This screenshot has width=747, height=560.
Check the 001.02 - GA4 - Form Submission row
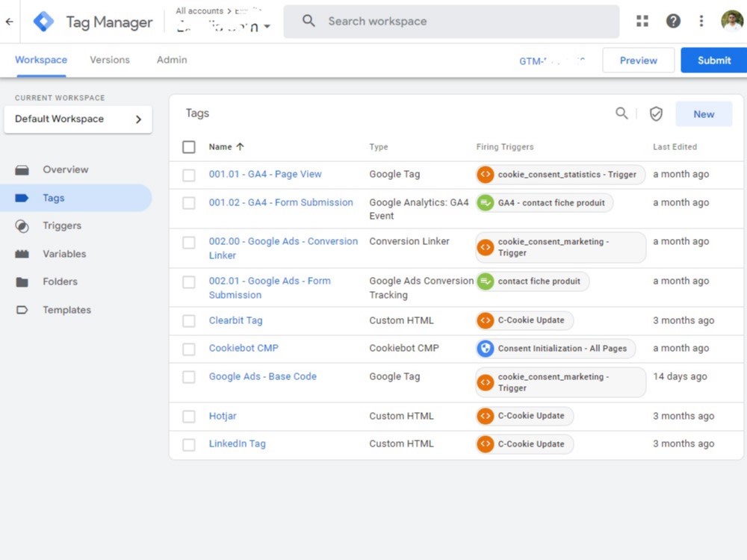coord(189,203)
